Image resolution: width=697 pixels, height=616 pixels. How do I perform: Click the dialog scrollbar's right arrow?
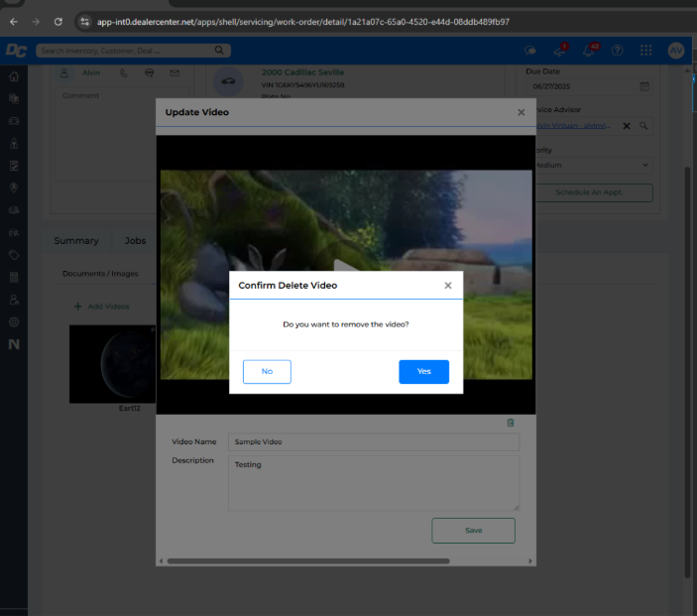pos(529,560)
